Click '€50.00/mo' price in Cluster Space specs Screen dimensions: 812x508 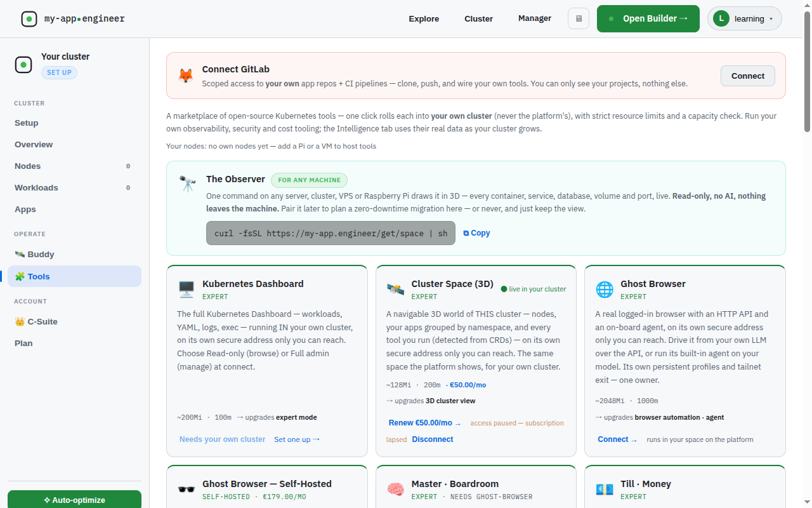468,385
